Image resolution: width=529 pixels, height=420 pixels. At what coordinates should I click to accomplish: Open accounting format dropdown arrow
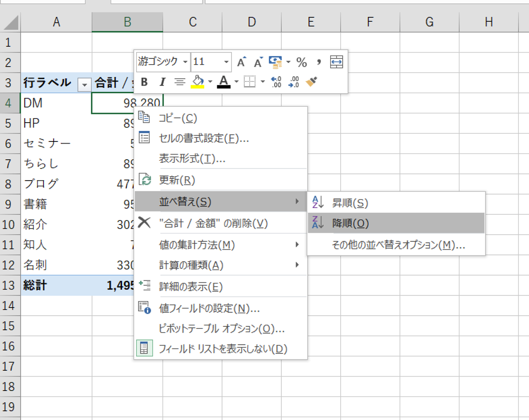click(289, 62)
